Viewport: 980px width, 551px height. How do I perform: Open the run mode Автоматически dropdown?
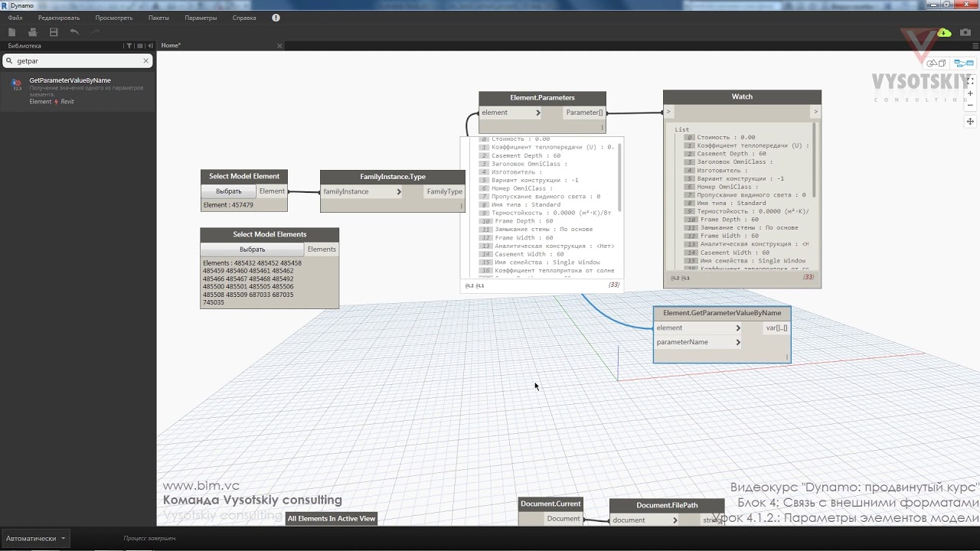[35, 538]
